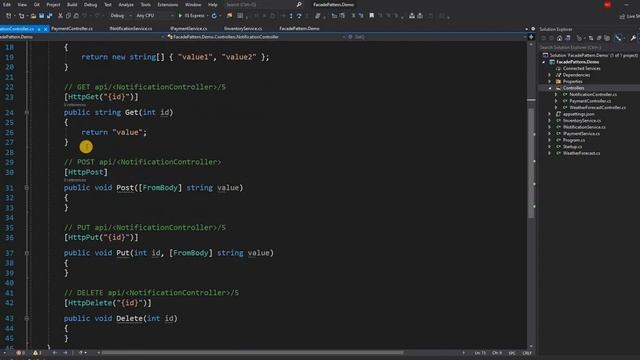Collapse the FacadePattern.Demo project node
The width and height of the screenshot is (640, 360).
544,62
